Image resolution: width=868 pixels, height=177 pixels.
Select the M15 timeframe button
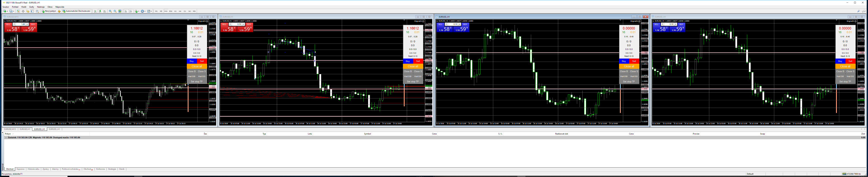point(166,11)
